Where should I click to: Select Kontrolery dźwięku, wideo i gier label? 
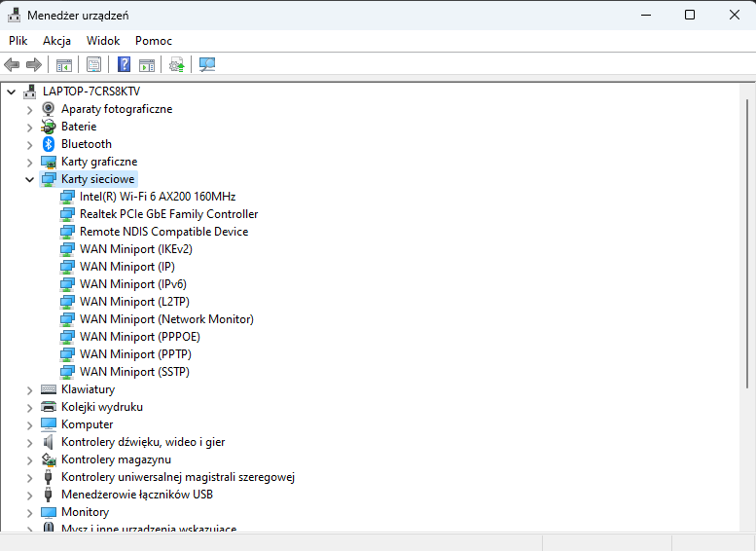pos(143,442)
